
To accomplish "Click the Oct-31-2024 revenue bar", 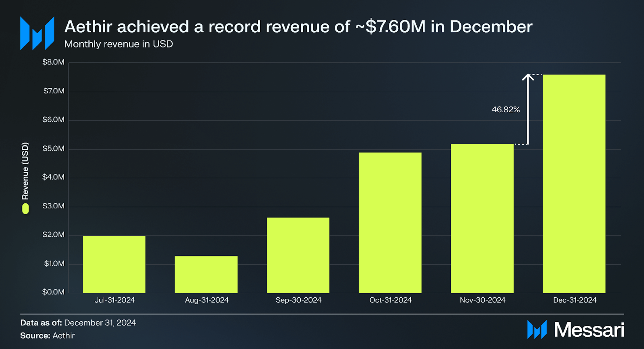I will 390,223.
